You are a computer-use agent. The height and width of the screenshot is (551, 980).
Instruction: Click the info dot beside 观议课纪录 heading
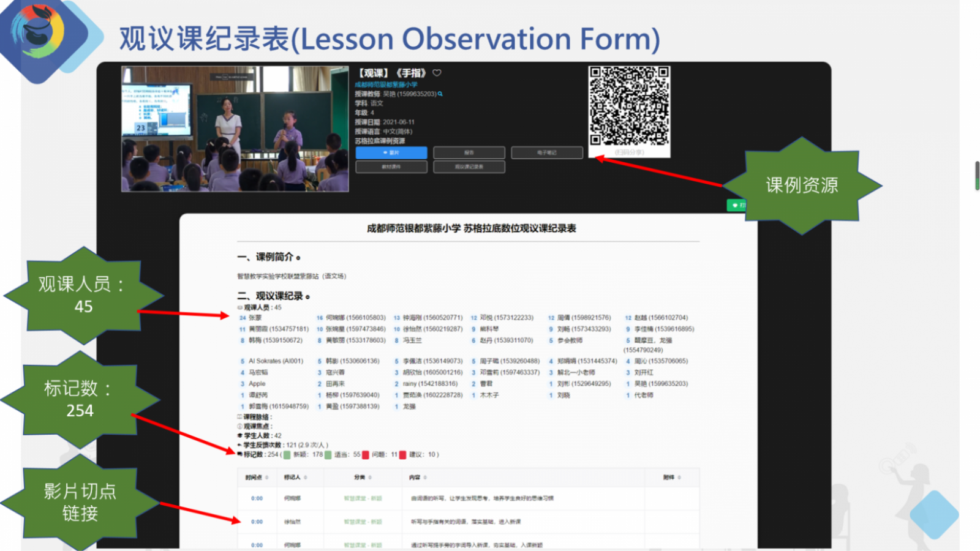click(x=307, y=297)
